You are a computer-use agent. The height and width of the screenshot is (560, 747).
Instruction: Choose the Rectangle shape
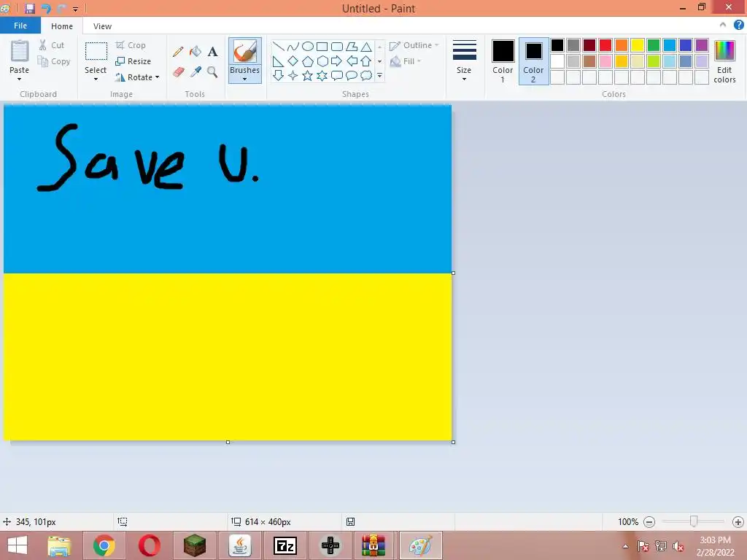tap(322, 46)
